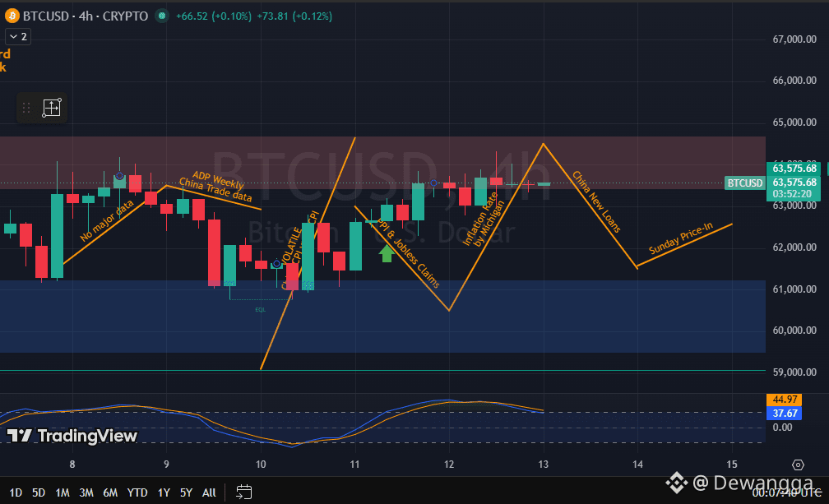The image size is (829, 504).
Task: Click the green market status indicator
Action: click(162, 16)
